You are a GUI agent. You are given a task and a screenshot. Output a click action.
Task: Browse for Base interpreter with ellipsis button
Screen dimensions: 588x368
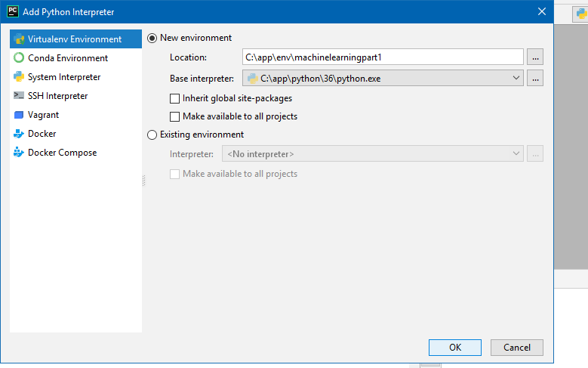pyautogui.click(x=535, y=78)
